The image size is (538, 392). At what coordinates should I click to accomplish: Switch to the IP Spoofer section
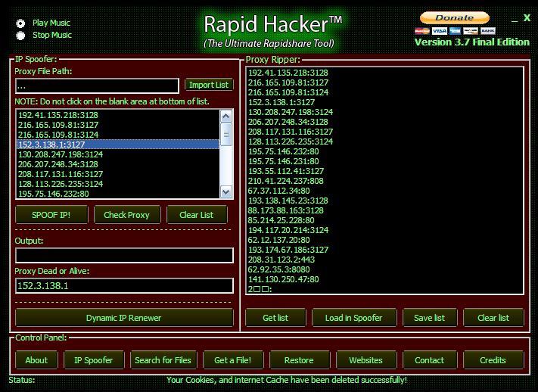(94, 360)
